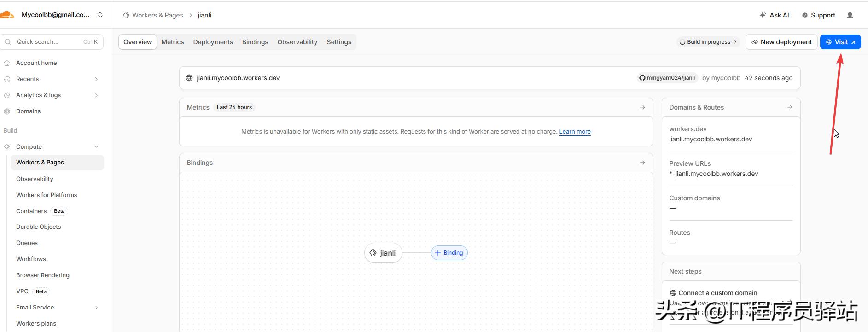Screen dimensions: 868x332
Task: Click the Cloudflare logo icon
Action: pos(6,15)
